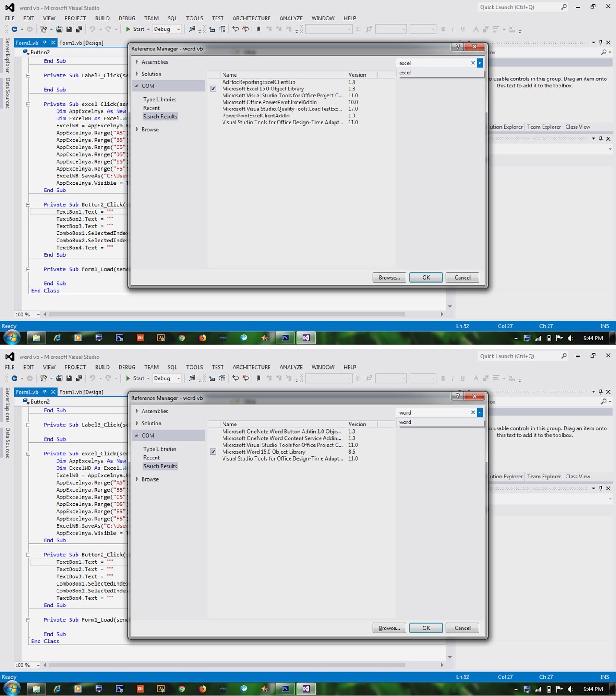Image resolution: width=616 pixels, height=696 pixels.
Task: Open search history dropdown beside the 'word' search box
Action: (480, 412)
